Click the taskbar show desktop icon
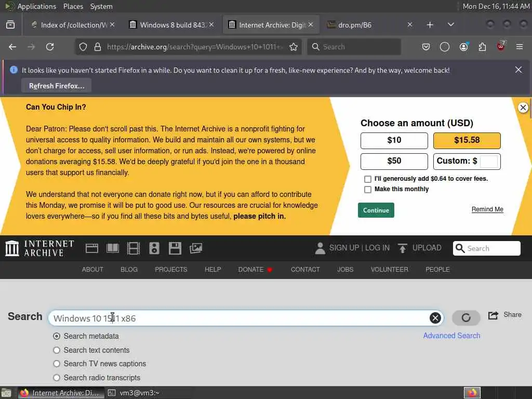532x399 pixels. pyautogui.click(x=6, y=393)
